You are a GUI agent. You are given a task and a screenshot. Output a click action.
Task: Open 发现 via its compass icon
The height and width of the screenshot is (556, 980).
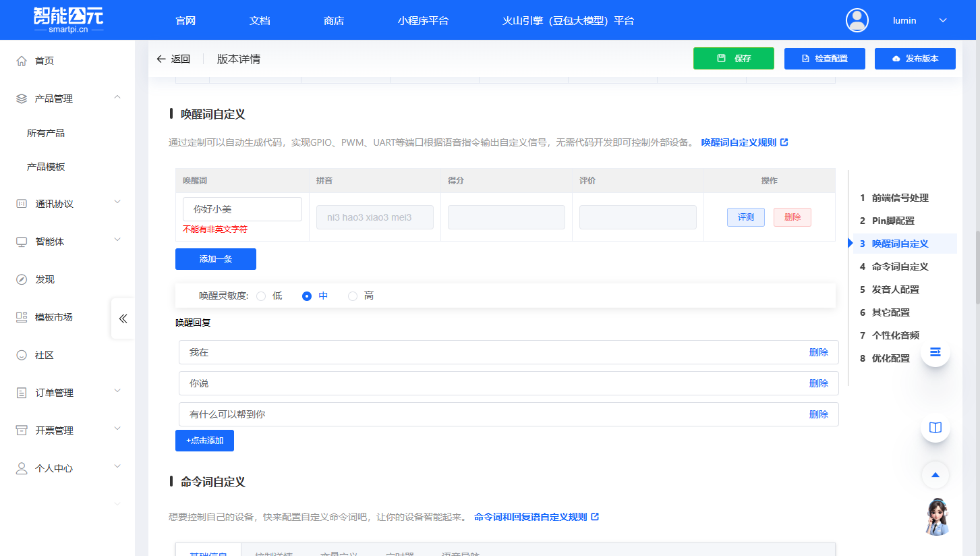pyautogui.click(x=20, y=279)
